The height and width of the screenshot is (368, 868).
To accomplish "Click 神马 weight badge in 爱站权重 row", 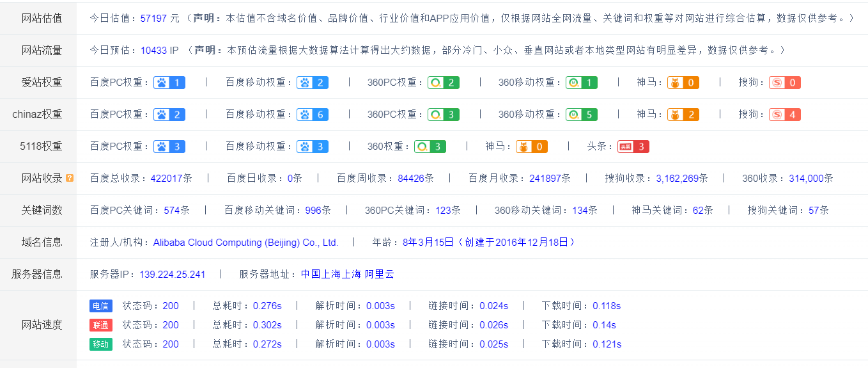I will [x=683, y=83].
